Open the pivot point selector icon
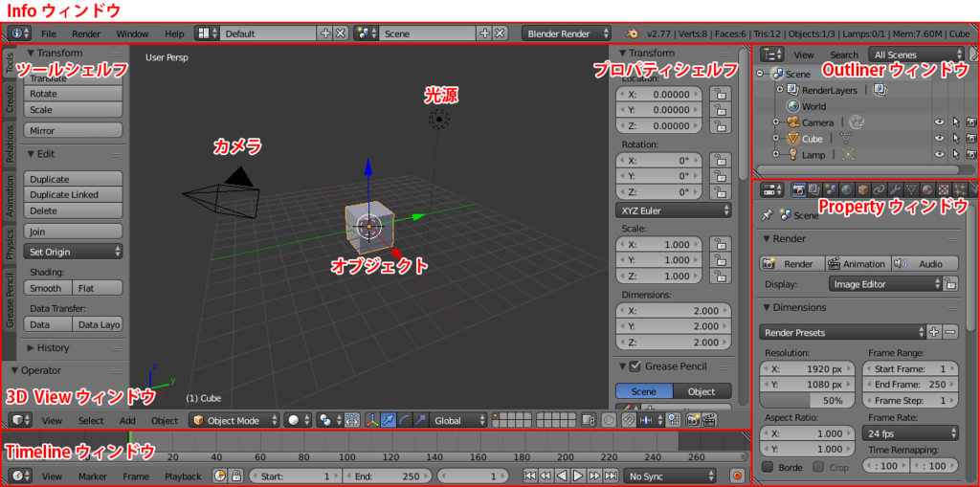This screenshot has height=487, width=980. pyautogui.click(x=327, y=420)
